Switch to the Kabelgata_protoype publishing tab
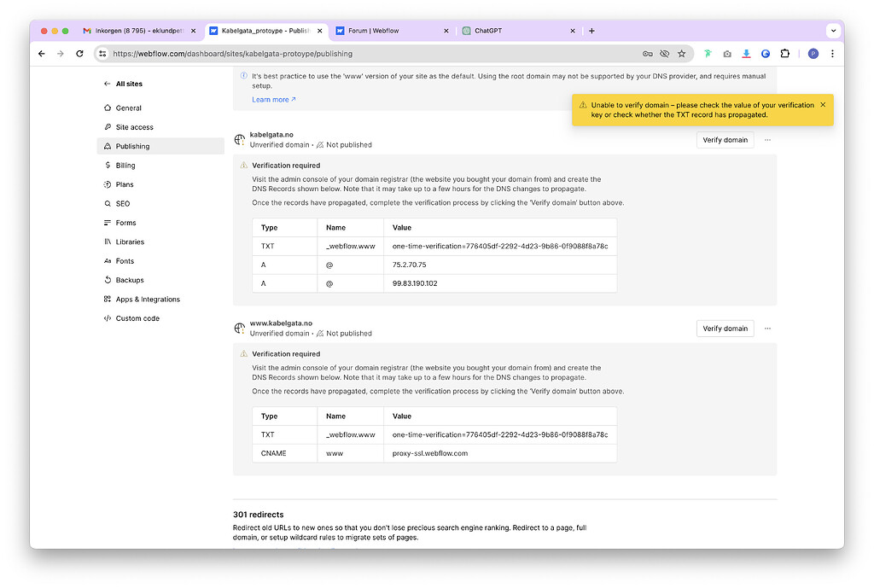The height and width of the screenshot is (588, 874). tap(265, 31)
